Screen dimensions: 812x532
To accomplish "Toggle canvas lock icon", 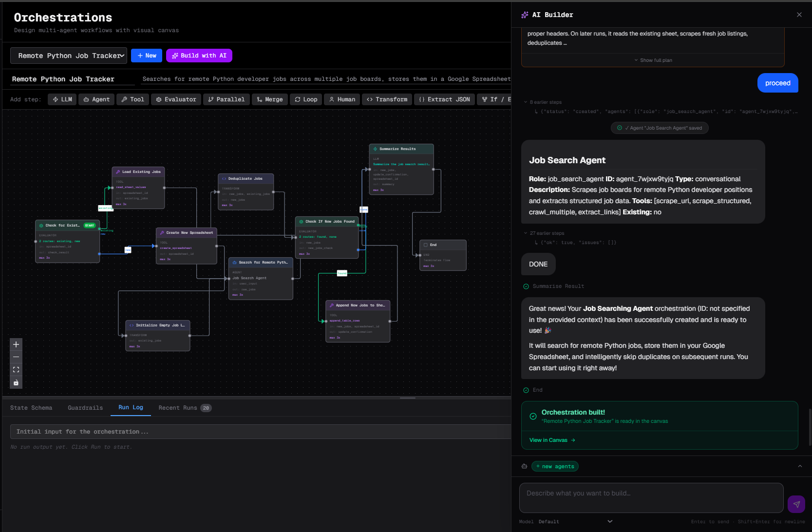I will click(x=16, y=382).
